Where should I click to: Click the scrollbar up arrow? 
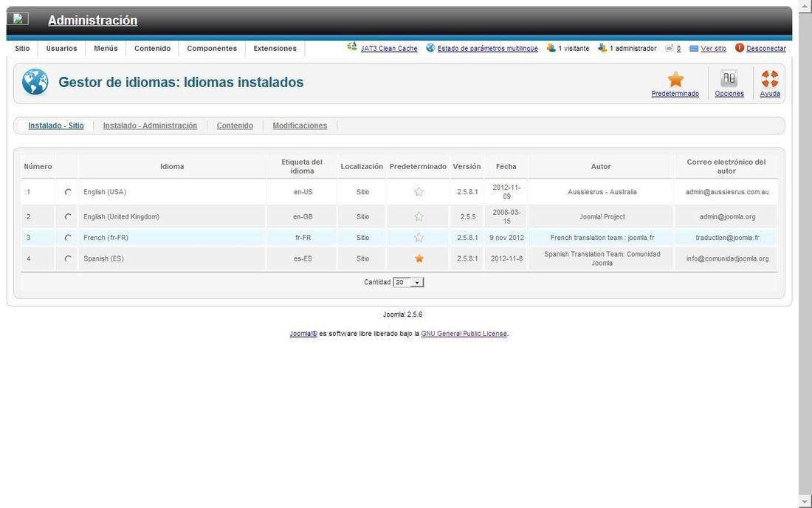[805, 5]
